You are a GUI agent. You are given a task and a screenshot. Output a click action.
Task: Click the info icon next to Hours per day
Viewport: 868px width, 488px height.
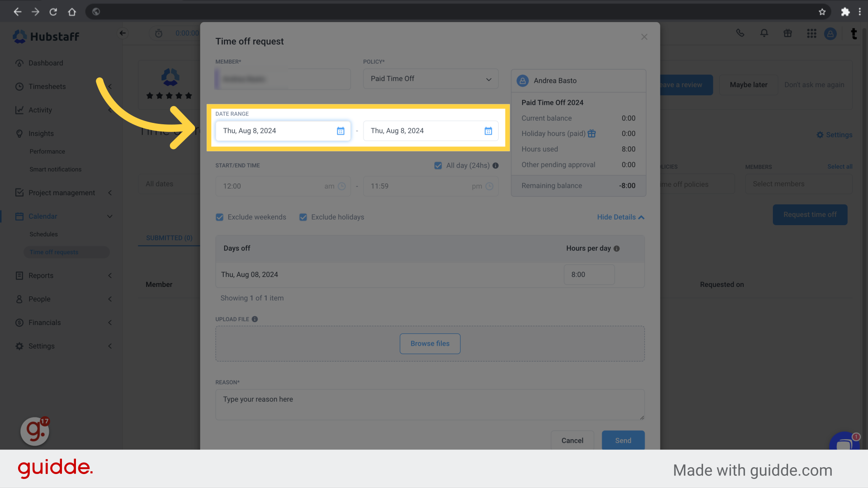click(617, 248)
